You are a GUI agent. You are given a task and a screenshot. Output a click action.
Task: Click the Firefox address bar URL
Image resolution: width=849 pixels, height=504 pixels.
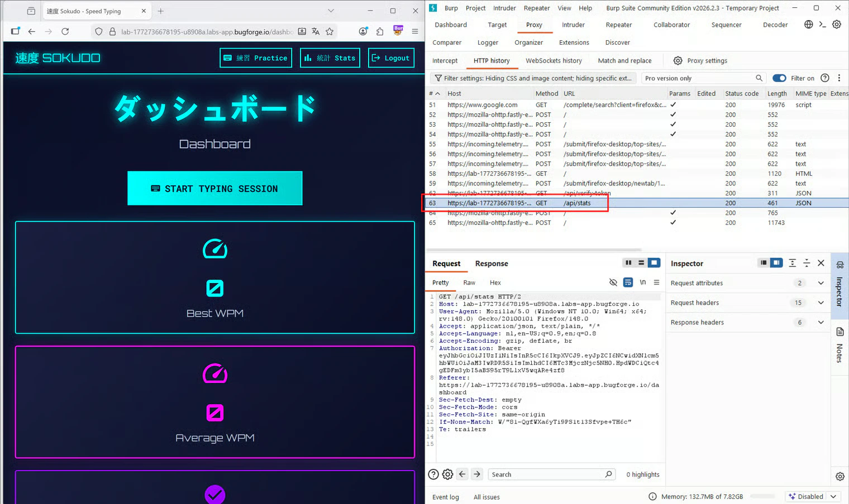[207, 32]
